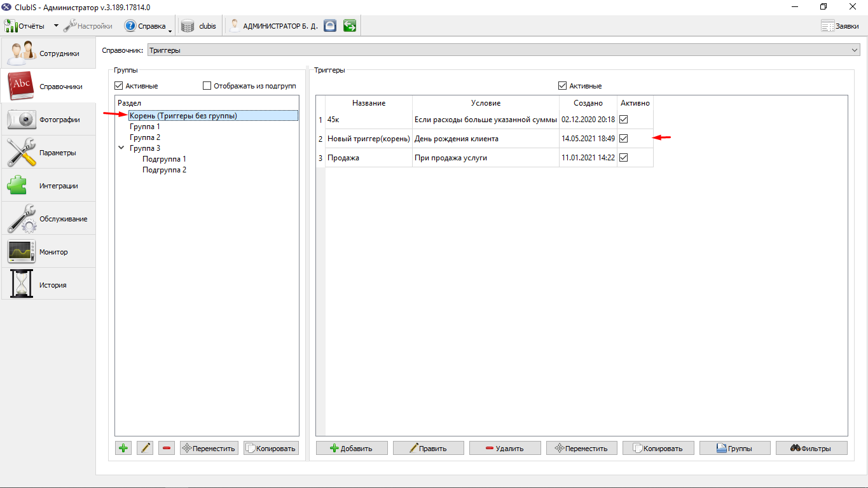868x488 pixels.
Task: Uncheck Активно for the 45к trigger
Action: [x=623, y=119]
